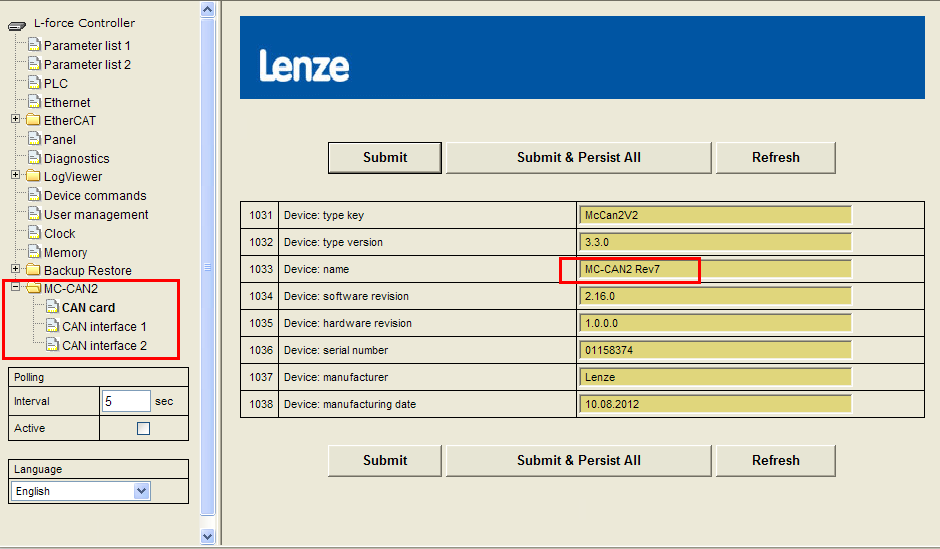
Task: Expand the Backup Restore tree node
Action: 16,270
